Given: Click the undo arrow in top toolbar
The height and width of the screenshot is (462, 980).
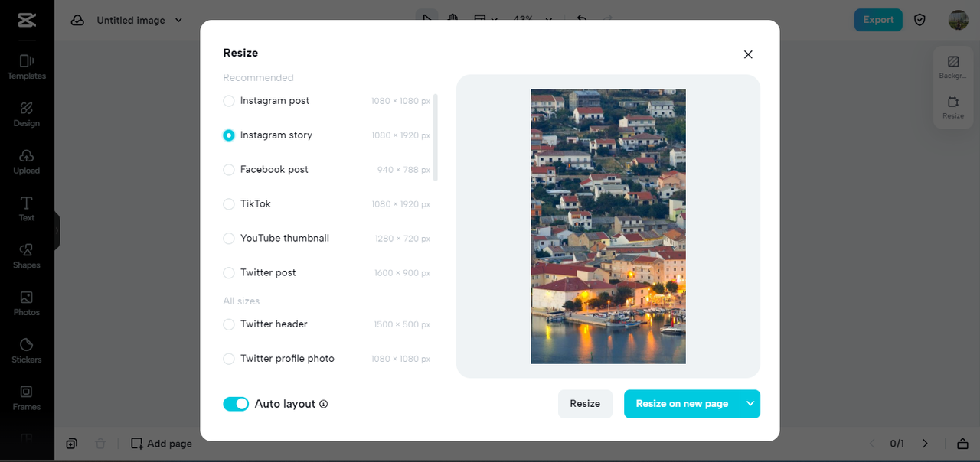Looking at the screenshot, I should 581,20.
